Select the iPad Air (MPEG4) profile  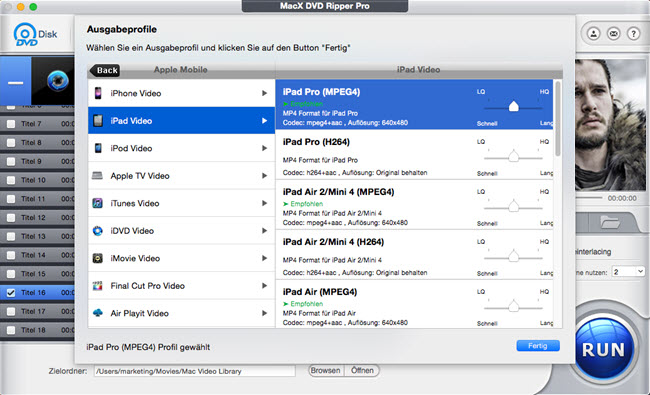coord(414,304)
